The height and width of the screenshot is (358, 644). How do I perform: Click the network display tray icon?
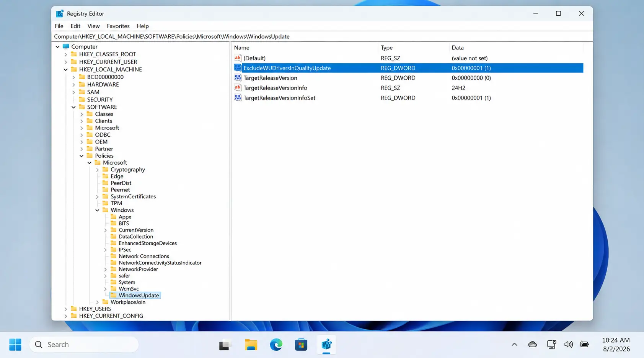[551, 345]
